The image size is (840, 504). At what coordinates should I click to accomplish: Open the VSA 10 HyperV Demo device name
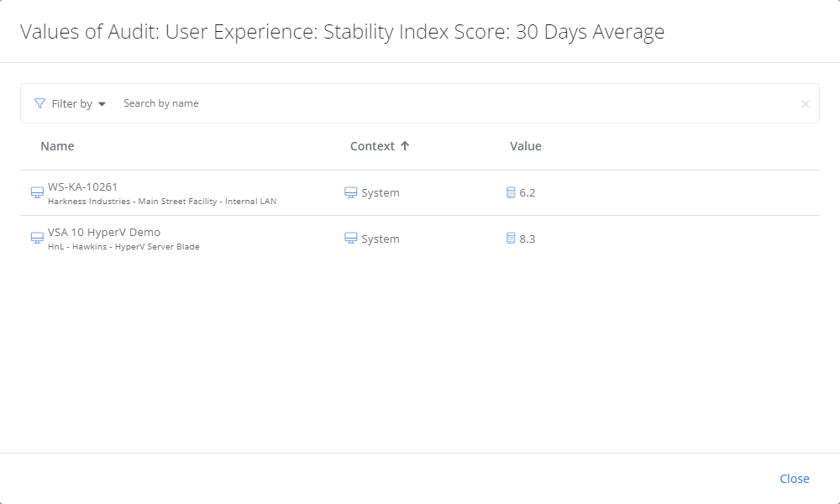[x=104, y=233]
